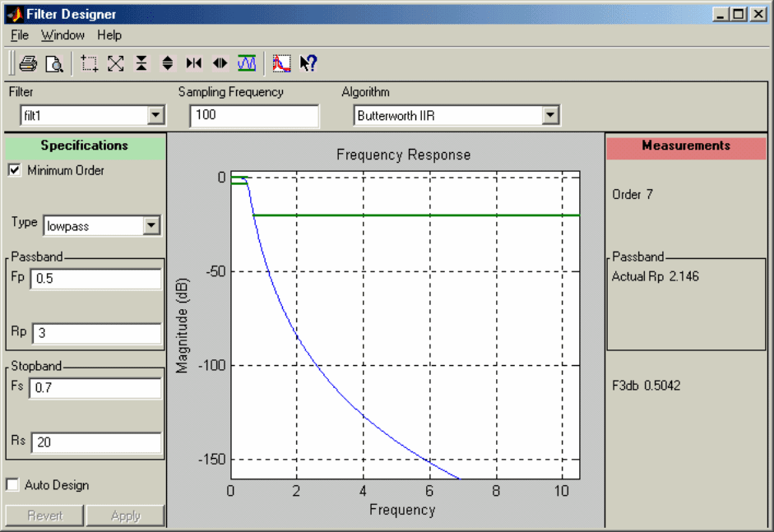
Task: Minimize the Filter Designer window
Action: coord(721,14)
